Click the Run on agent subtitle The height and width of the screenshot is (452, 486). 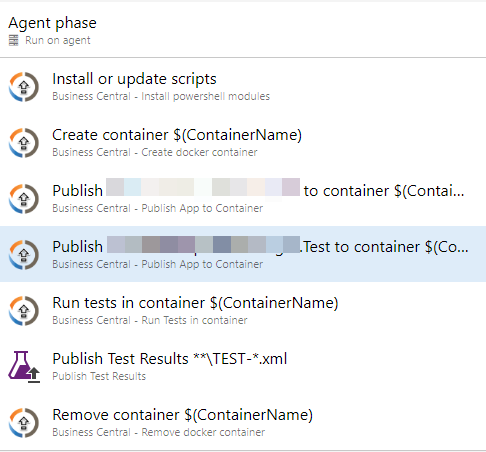click(x=58, y=40)
